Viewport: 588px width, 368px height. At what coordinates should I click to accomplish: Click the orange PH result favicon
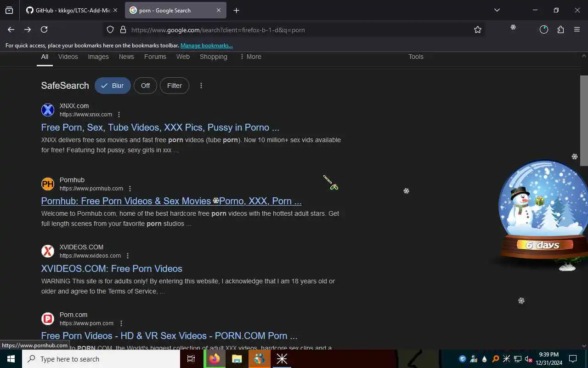coord(48,184)
